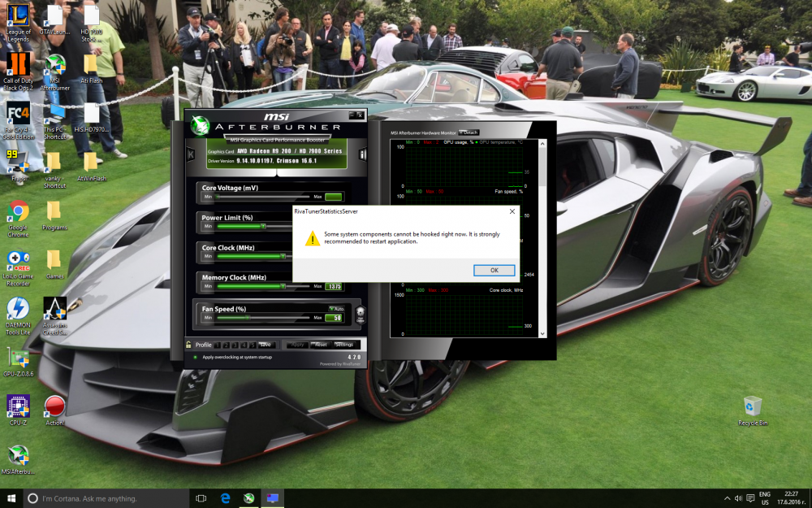This screenshot has width=812, height=508.
Task: Click the Fan Speed value field 50
Action: (x=334, y=318)
